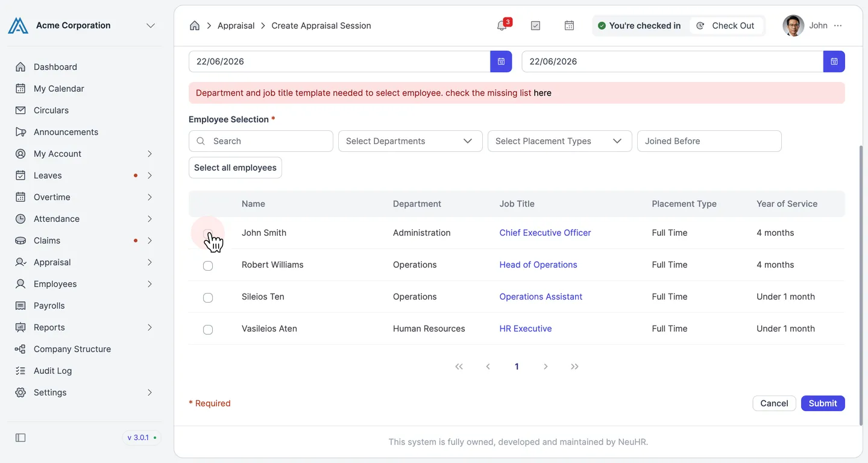
Task: Click the Joined Before field
Action: (x=709, y=141)
